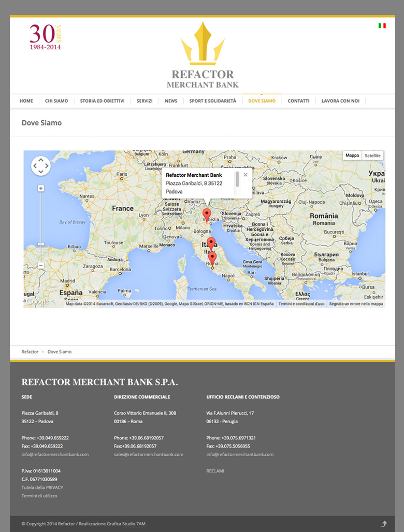
Task: Click the Phone: +39.049.659222 text
Action: point(45,438)
